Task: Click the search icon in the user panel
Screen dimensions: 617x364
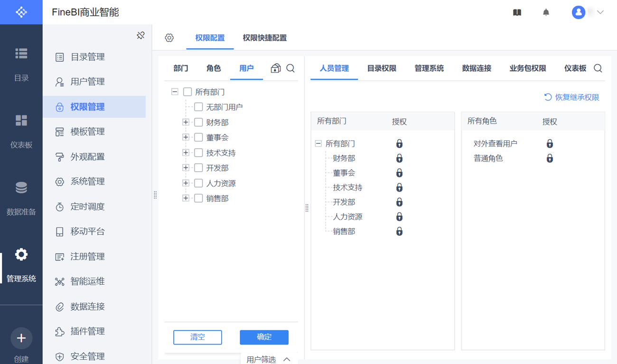Action: click(x=290, y=68)
